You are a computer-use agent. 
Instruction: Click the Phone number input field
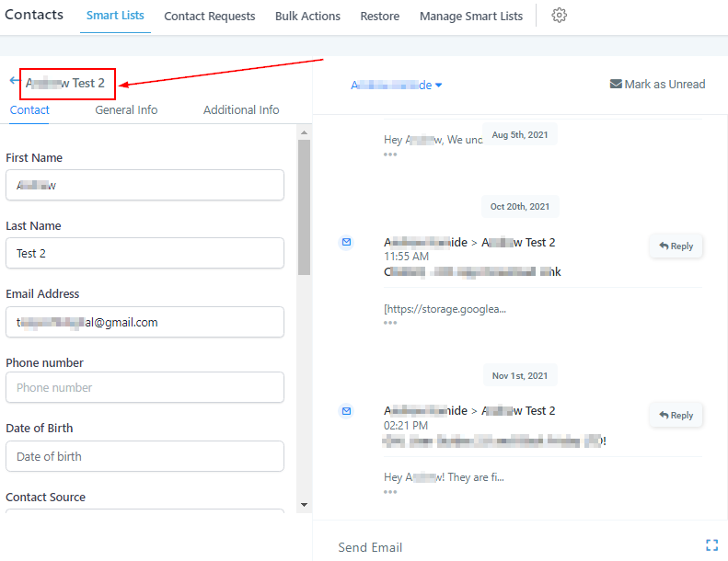coord(144,387)
